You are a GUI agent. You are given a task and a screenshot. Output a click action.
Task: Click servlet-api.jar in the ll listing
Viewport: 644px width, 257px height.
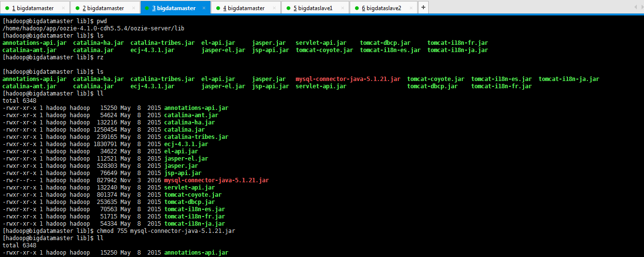pyautogui.click(x=189, y=188)
